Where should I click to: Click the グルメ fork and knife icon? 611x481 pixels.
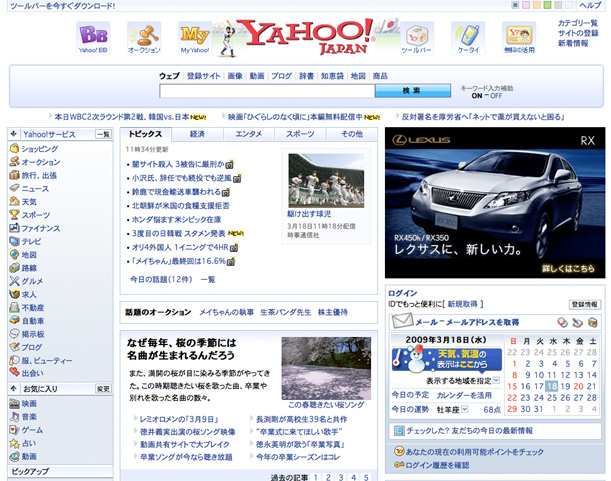point(14,281)
